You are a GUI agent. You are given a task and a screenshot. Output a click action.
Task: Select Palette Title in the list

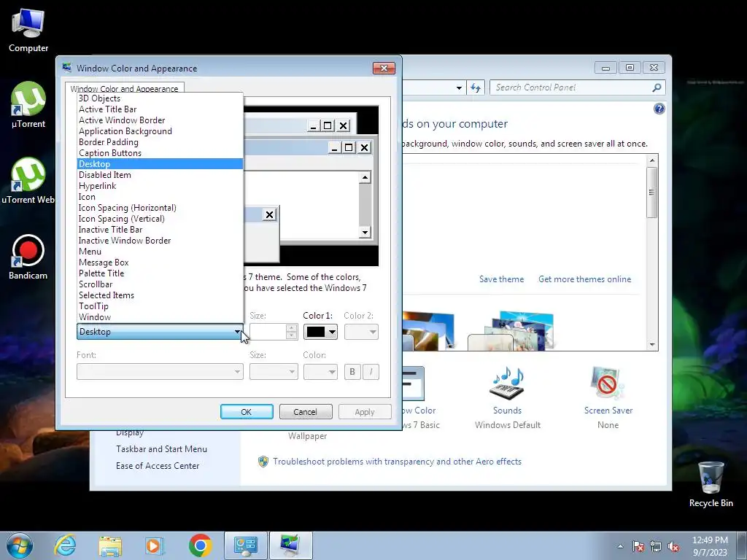(160, 273)
